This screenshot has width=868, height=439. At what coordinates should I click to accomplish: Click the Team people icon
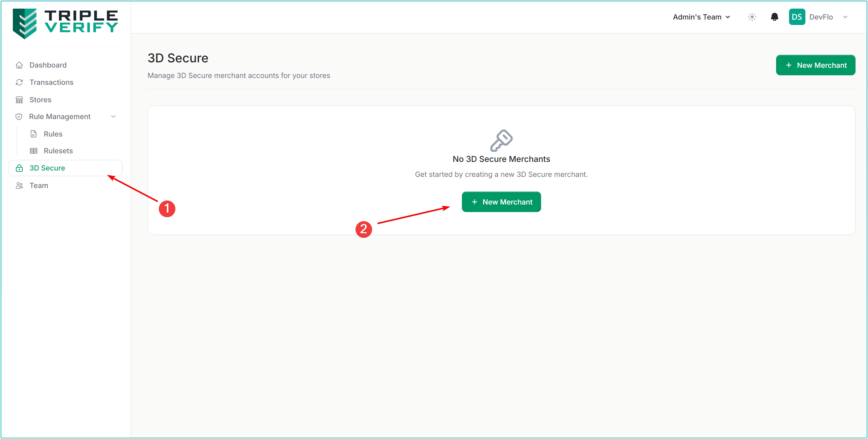click(19, 185)
